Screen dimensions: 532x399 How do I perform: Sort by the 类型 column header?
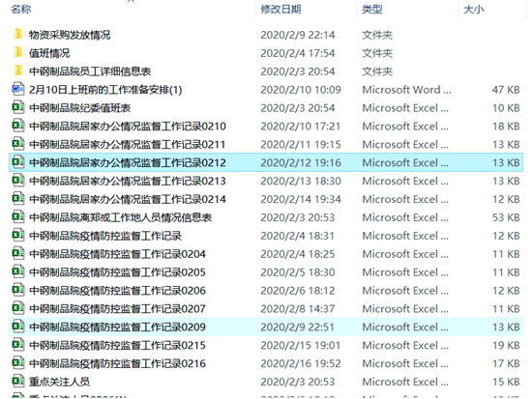point(372,9)
